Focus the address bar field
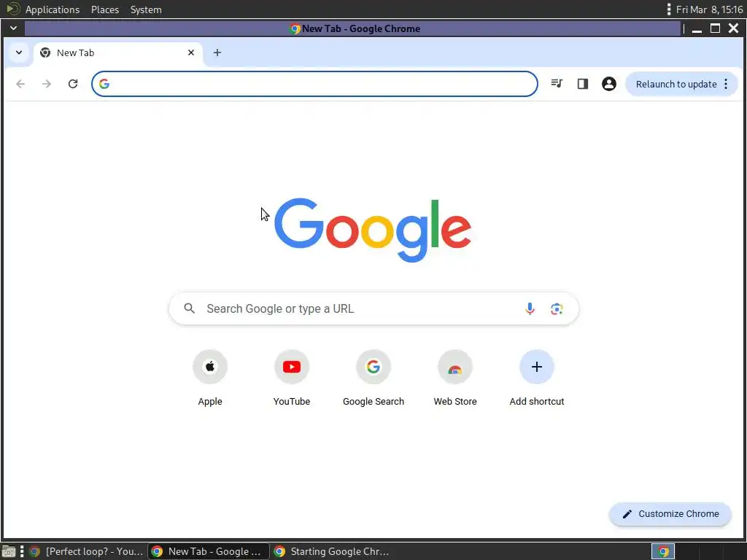 click(314, 84)
